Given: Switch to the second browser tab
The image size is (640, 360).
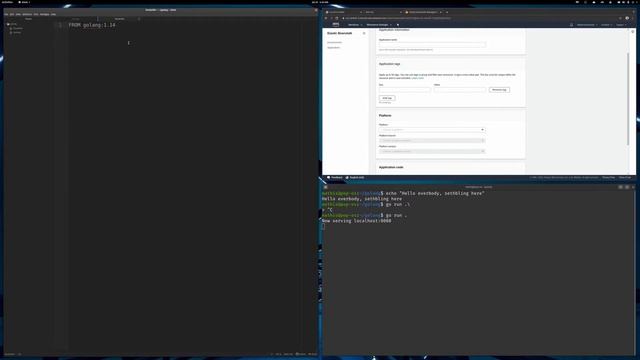Looking at the screenshot, I should point(382,12).
